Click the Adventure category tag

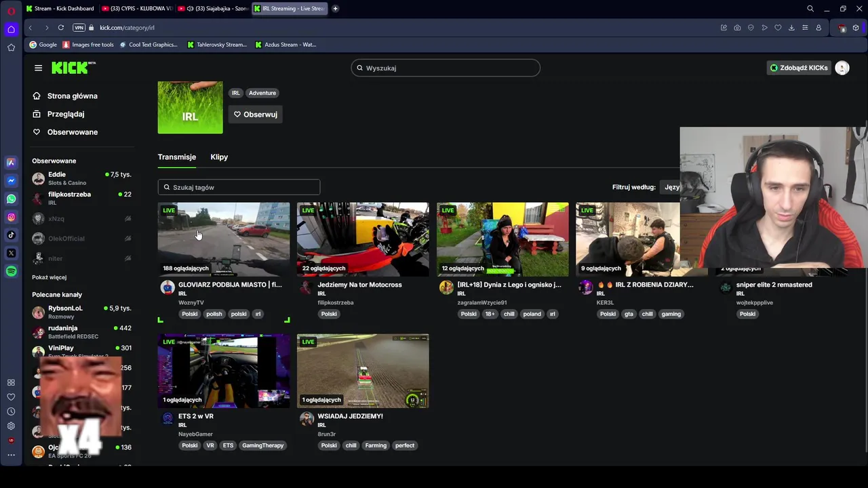coord(262,93)
